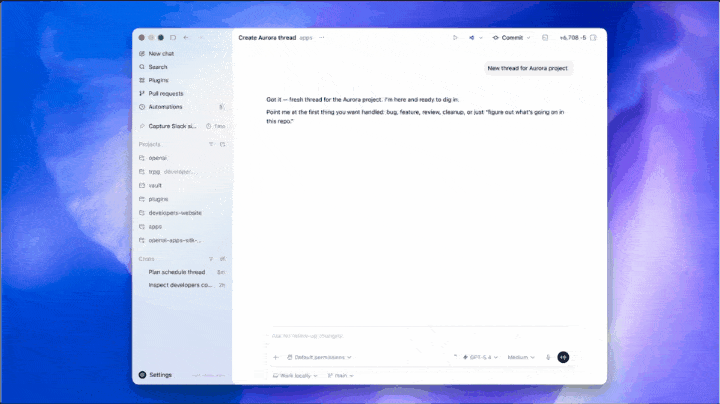Click the add attachment plus icon
The height and width of the screenshot is (404, 720).
[x=276, y=357]
